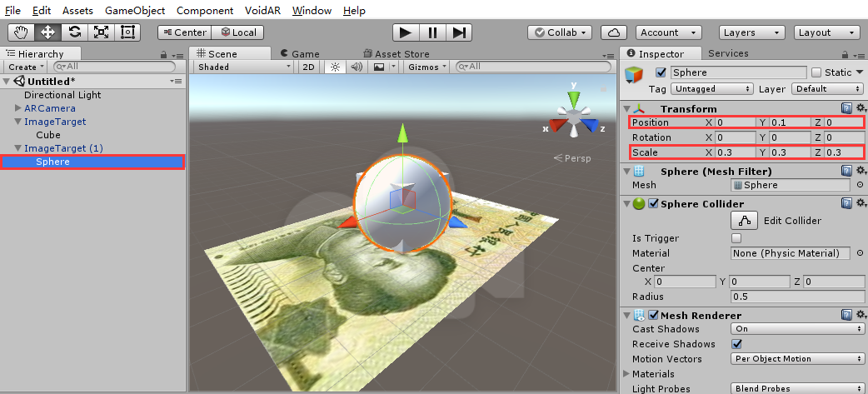This screenshot has width=868, height=394.
Task: Lock the Inspector panel
Action: pyautogui.click(x=844, y=54)
